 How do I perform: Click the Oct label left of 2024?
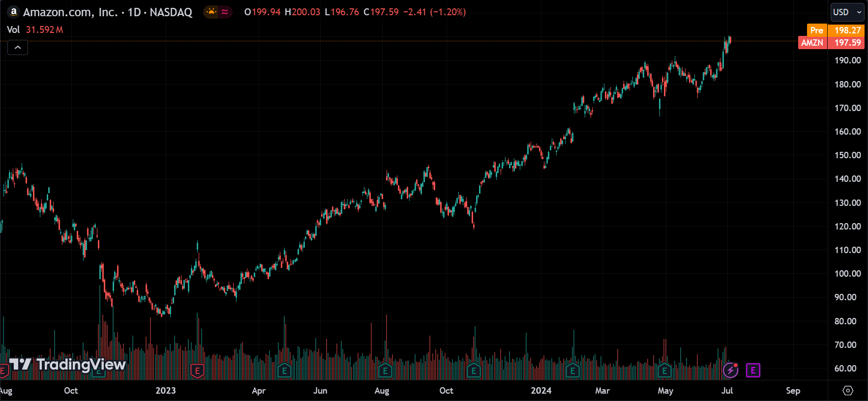446,391
